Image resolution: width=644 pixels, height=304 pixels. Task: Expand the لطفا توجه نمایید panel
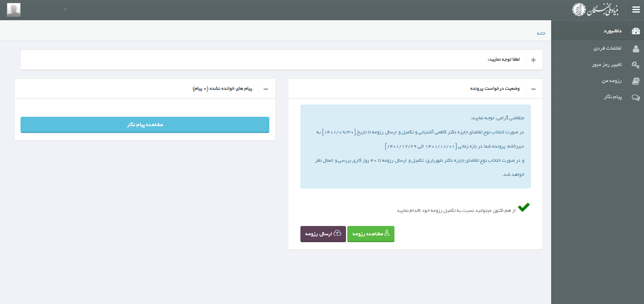click(x=533, y=60)
